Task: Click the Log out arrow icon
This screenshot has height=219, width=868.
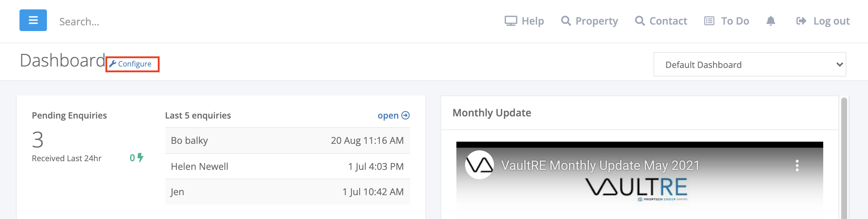Action: [801, 21]
